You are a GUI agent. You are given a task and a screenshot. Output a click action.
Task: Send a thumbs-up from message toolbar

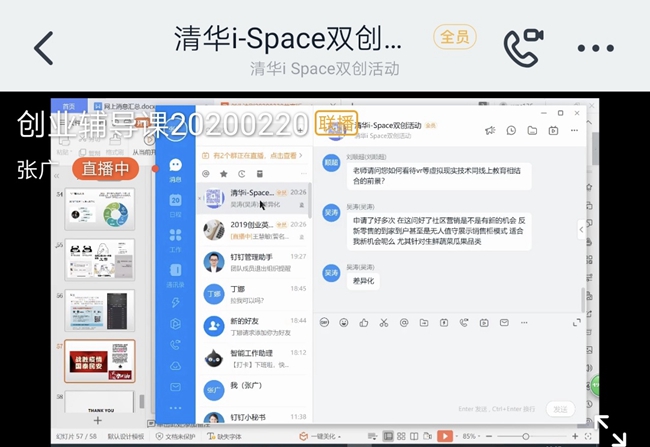pos(364,322)
